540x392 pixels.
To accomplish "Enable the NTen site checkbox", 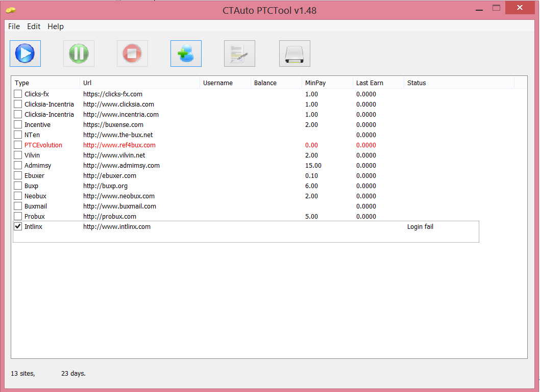I will (18, 135).
